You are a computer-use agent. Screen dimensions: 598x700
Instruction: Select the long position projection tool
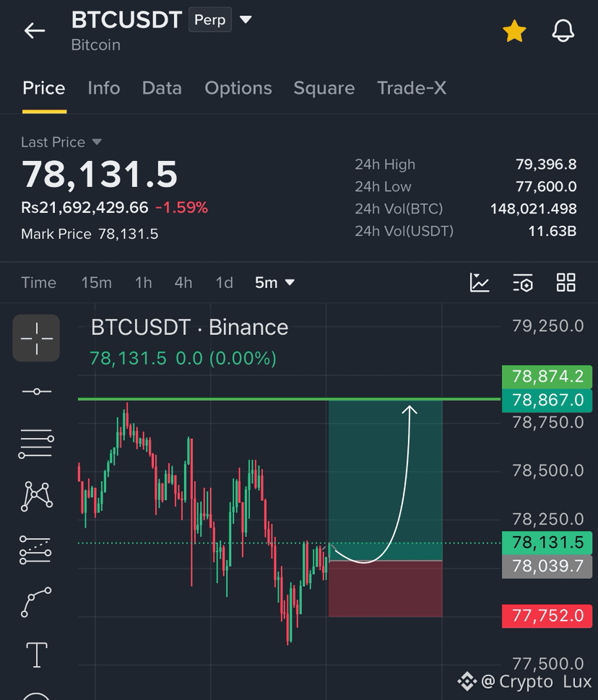tap(36, 550)
